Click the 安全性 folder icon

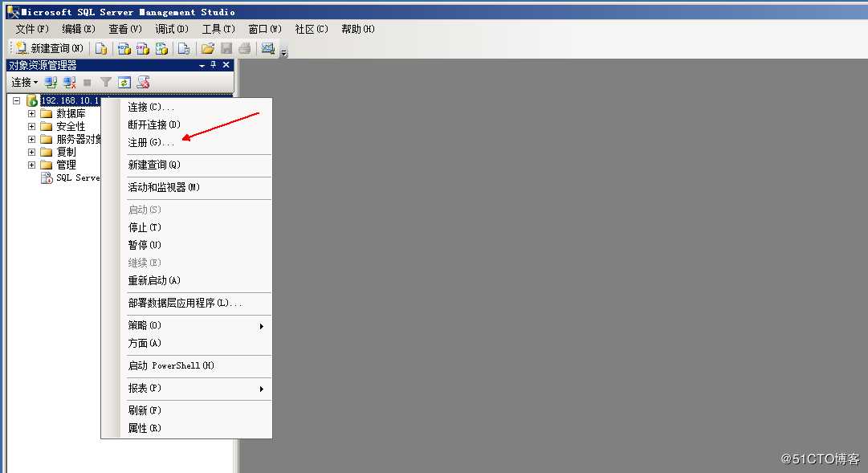47,126
